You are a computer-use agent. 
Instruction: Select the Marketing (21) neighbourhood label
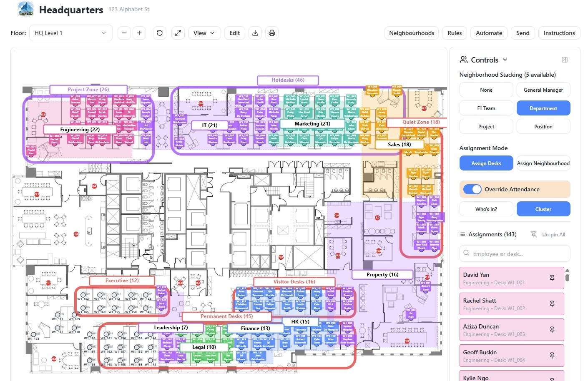pyautogui.click(x=312, y=124)
